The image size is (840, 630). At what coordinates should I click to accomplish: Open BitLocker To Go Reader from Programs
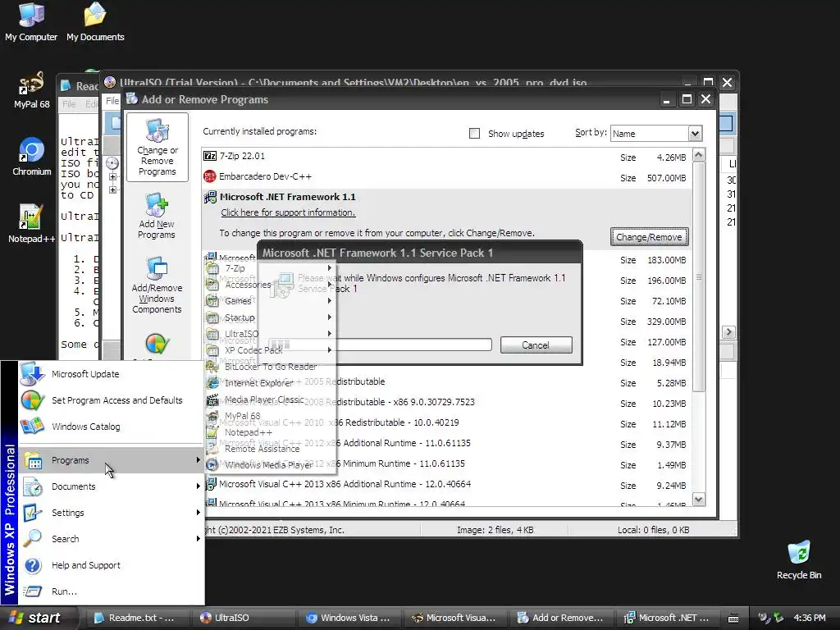(x=271, y=367)
